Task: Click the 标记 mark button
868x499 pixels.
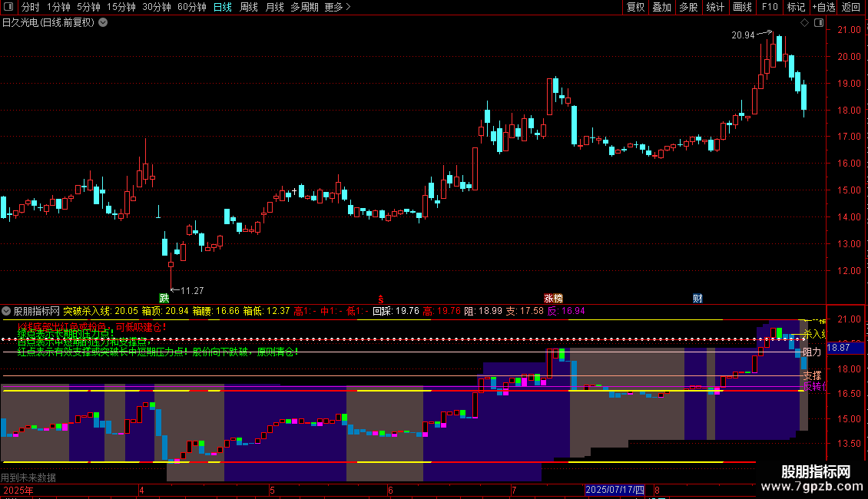Action: (796, 7)
